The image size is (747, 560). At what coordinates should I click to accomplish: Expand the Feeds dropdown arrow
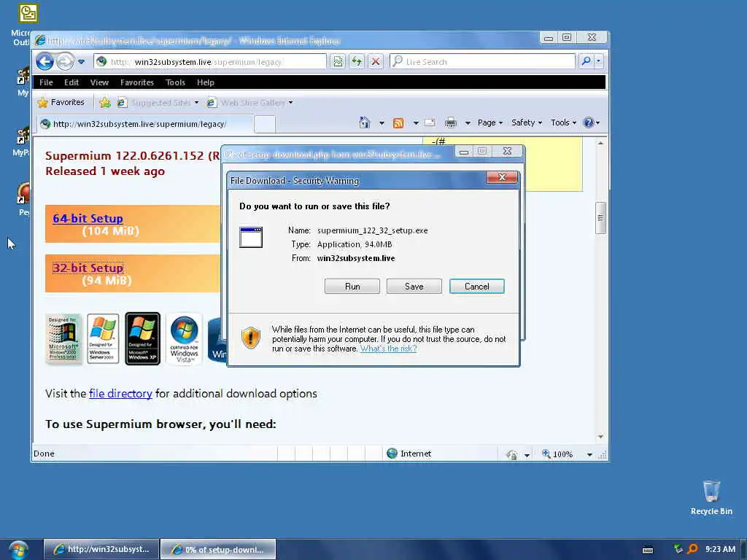click(x=416, y=122)
